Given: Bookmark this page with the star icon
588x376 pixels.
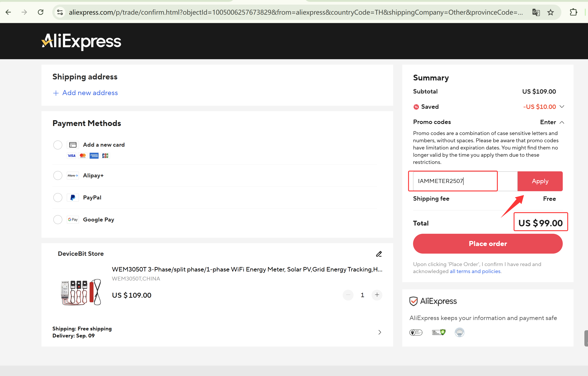Looking at the screenshot, I should click(550, 12).
